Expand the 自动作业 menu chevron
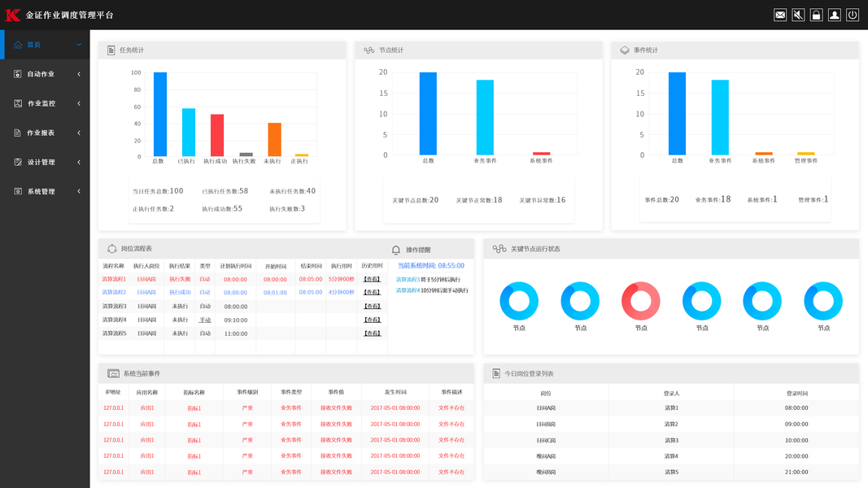This screenshot has width=868, height=488. (79, 74)
